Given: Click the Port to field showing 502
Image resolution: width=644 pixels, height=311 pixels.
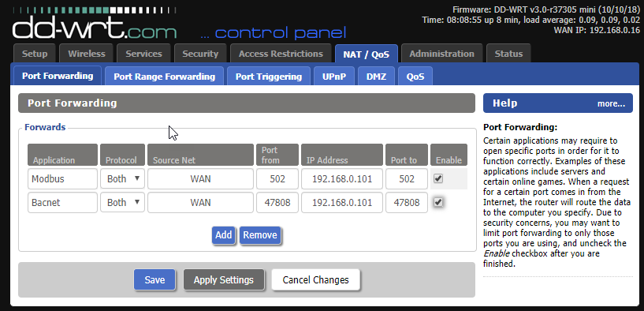Looking at the screenshot, I should tap(407, 178).
